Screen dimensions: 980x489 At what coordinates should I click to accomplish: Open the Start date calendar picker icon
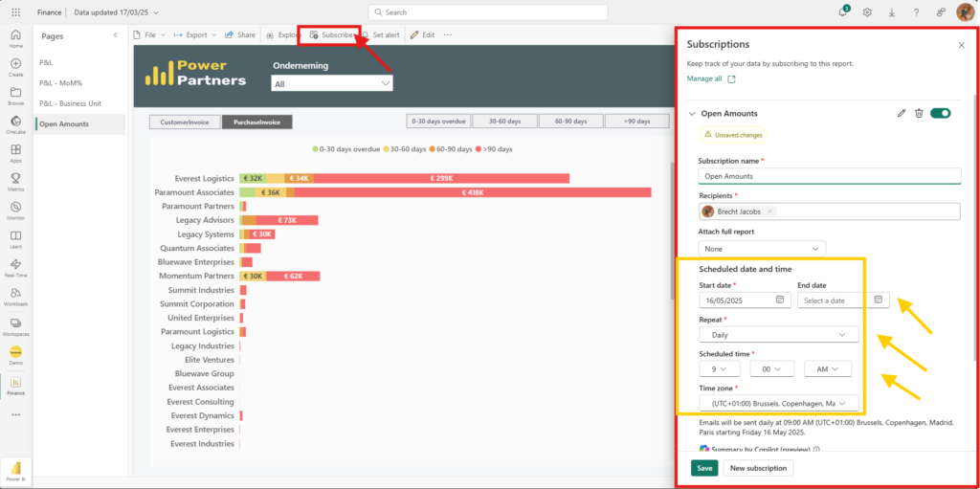pos(779,300)
